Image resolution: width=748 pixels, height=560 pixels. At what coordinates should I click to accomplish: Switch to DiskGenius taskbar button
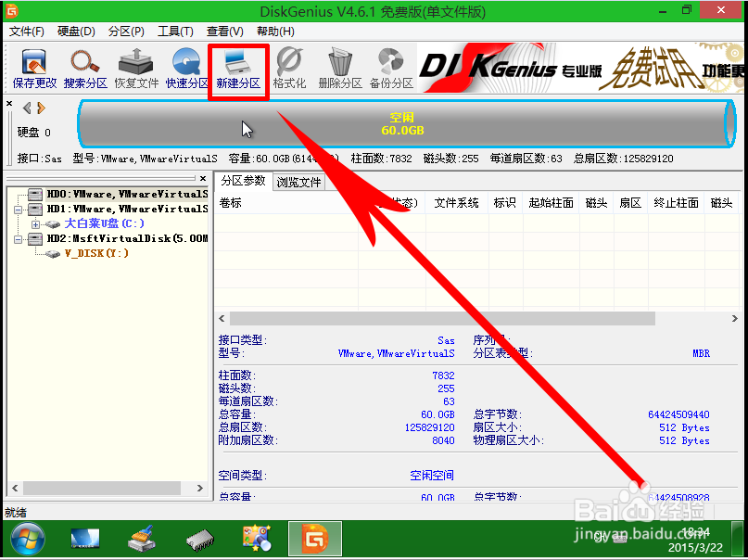click(x=315, y=539)
